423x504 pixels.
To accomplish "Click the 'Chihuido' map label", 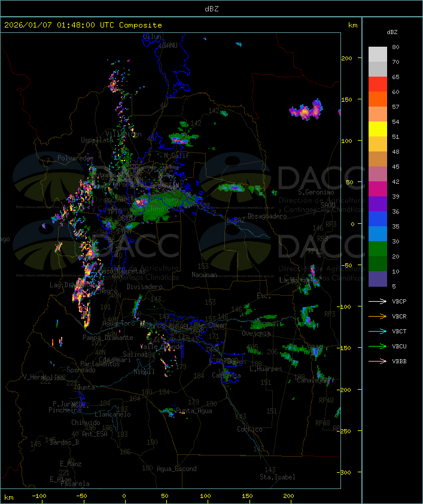I will [86, 423].
